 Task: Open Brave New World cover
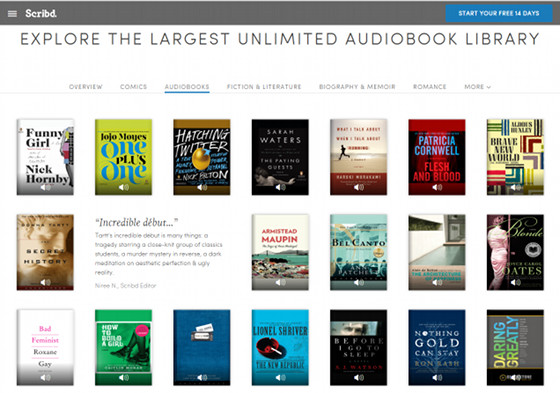click(515, 157)
